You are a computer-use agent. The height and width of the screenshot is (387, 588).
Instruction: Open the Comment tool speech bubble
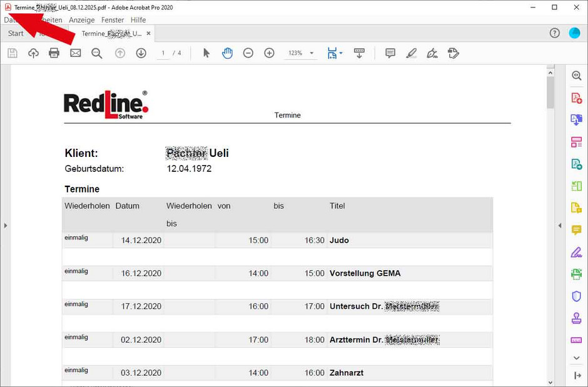pyautogui.click(x=390, y=53)
